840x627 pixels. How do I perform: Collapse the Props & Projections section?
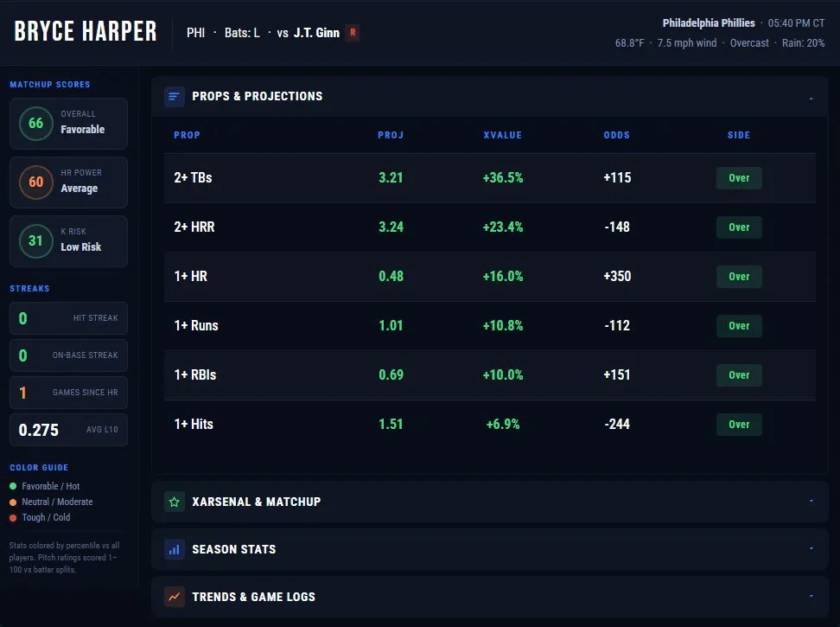click(x=811, y=98)
